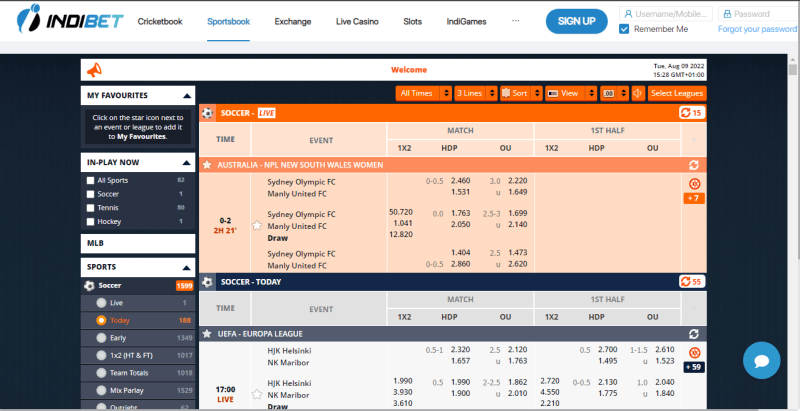Open the Slots tab

pos(412,21)
